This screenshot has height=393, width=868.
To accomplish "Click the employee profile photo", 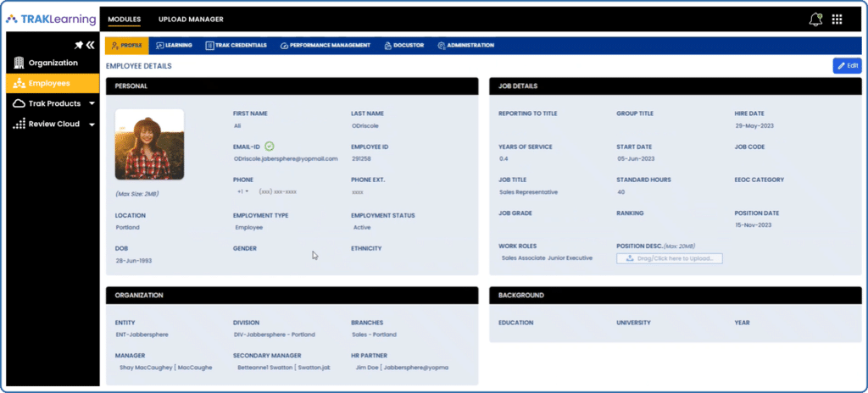I will pyautogui.click(x=149, y=144).
